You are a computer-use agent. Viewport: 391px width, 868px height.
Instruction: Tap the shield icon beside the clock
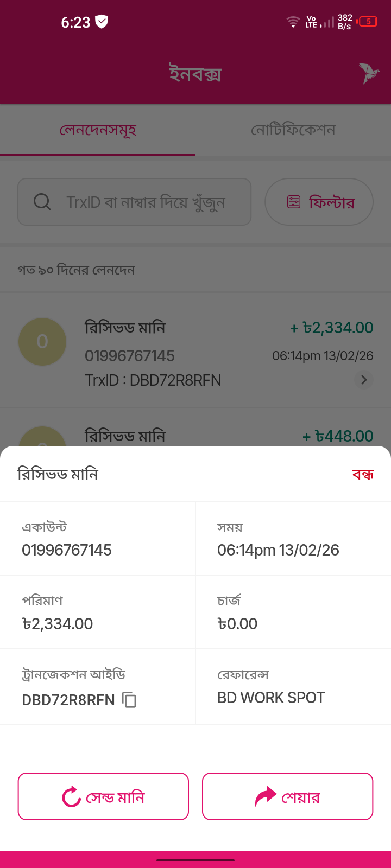102,22
